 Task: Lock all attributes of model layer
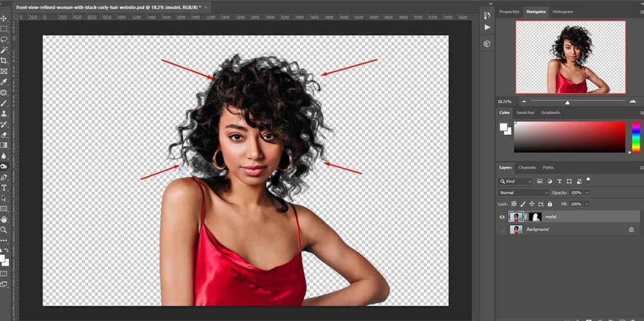tap(550, 204)
